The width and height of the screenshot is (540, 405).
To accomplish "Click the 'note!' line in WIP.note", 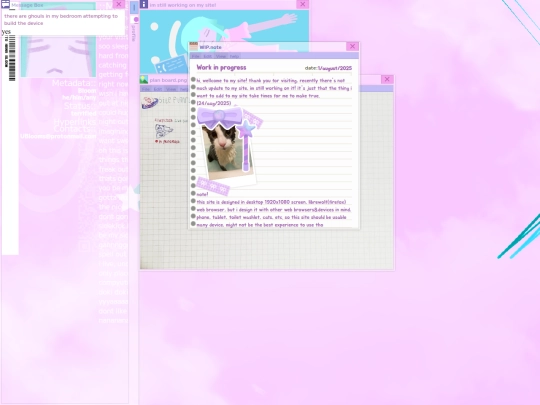I will tap(202, 194).
